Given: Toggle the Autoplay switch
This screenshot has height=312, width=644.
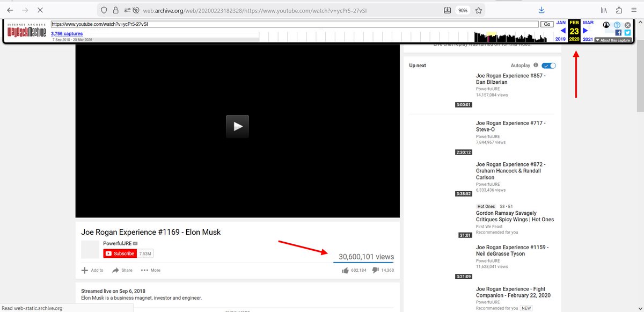Looking at the screenshot, I should tap(549, 66).
